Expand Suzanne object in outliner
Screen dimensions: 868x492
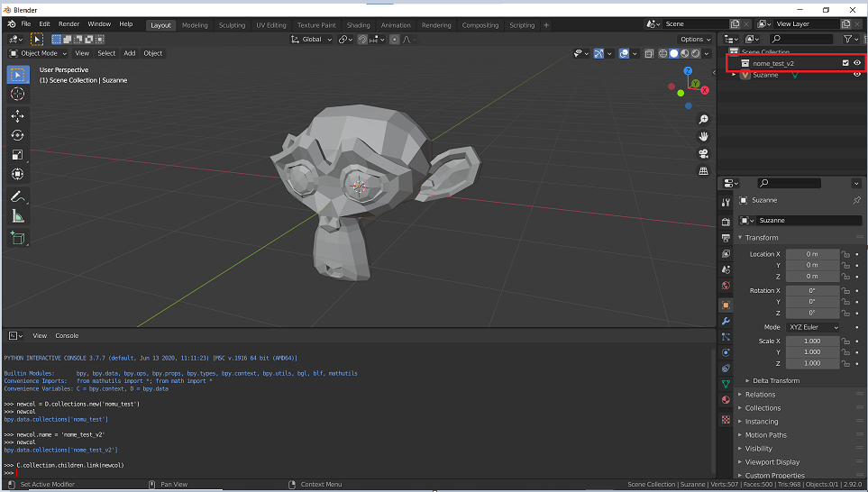click(734, 75)
